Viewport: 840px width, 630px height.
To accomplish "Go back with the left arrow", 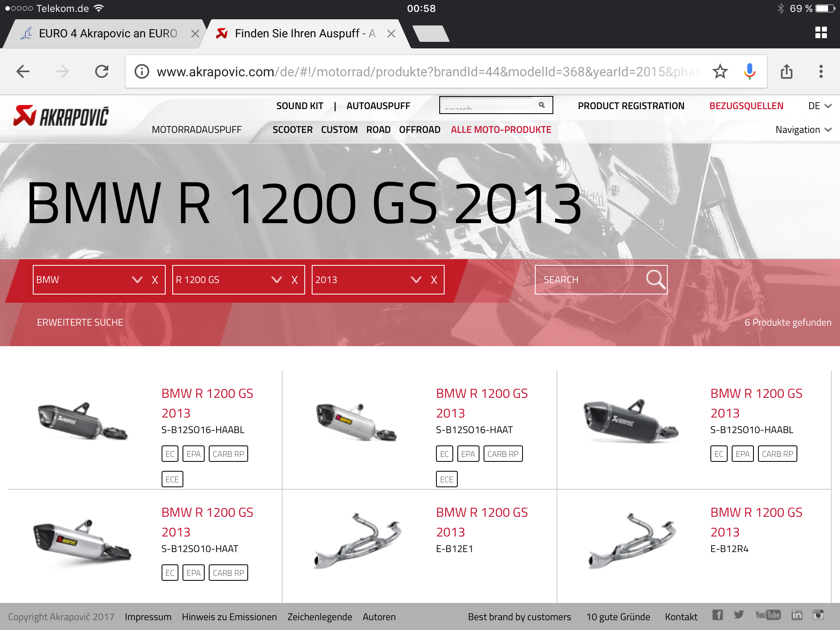I will (23, 72).
